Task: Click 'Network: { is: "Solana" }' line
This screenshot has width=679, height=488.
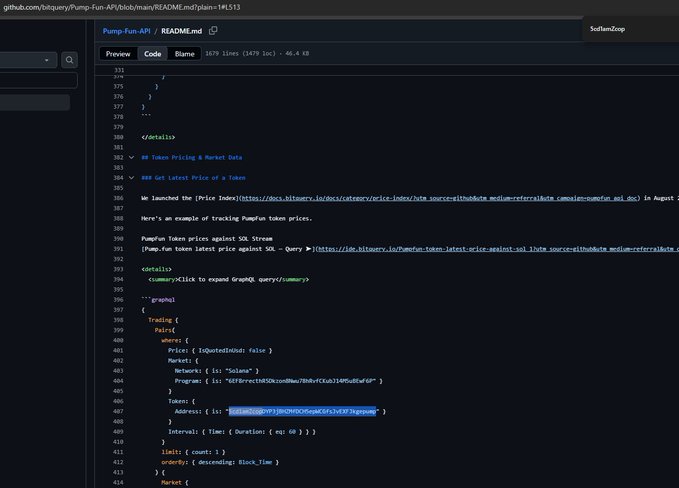Action: coord(217,371)
